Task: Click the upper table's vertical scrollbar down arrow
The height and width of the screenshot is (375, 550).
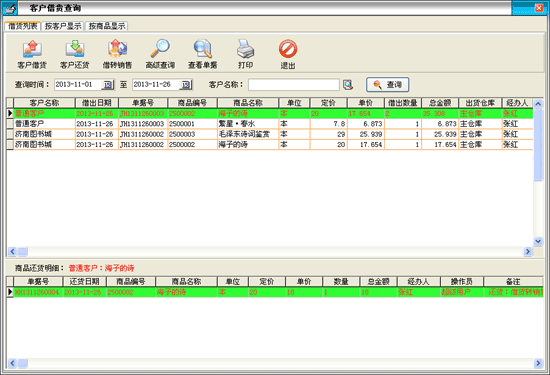Action: (x=538, y=241)
